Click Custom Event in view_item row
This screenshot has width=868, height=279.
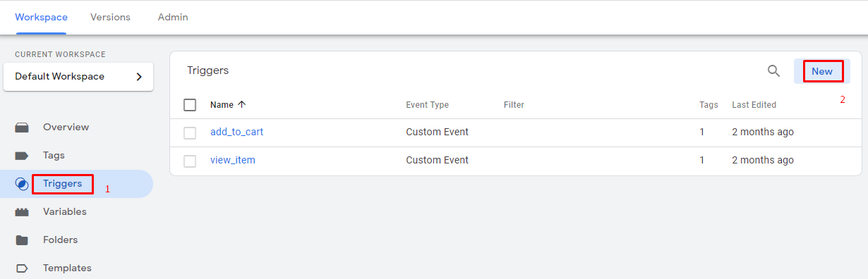click(x=437, y=161)
